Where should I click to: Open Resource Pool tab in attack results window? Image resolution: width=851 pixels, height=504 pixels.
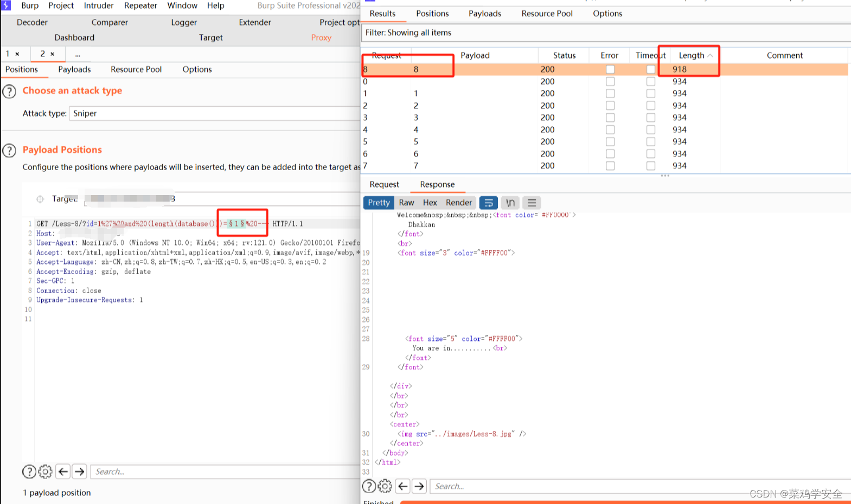click(x=547, y=14)
